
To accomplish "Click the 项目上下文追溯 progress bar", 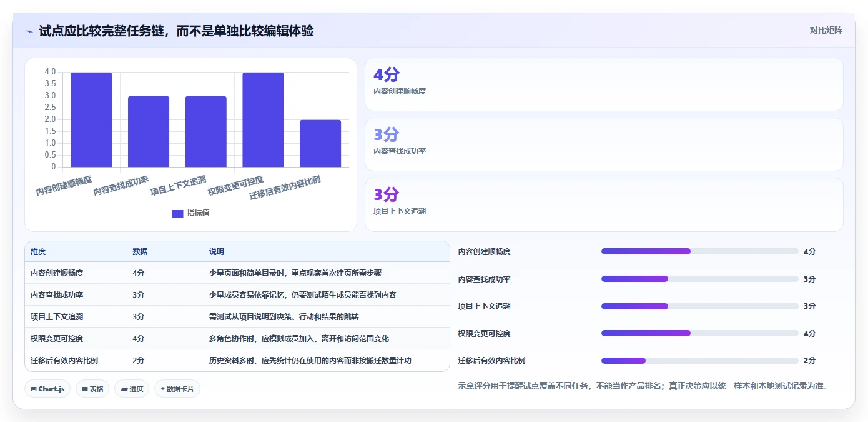I will click(699, 306).
